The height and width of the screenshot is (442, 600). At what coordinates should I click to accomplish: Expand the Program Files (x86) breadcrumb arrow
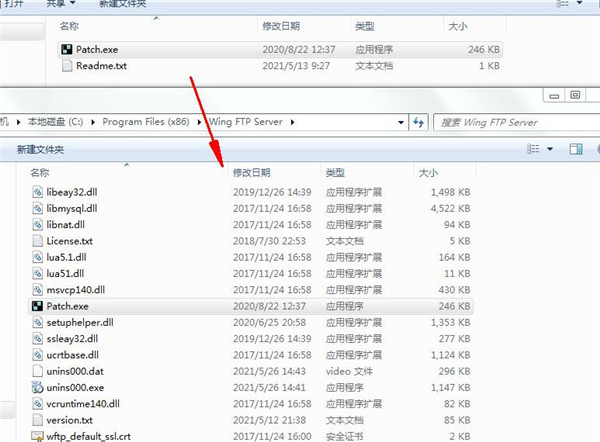[x=199, y=122]
